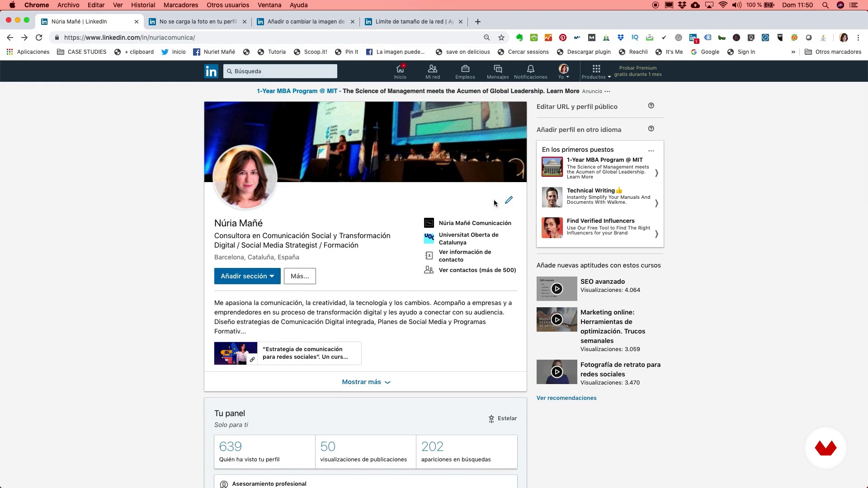This screenshot has height=488, width=868.
Task: Expand chevron of Technical Writing ad
Action: [656, 203]
